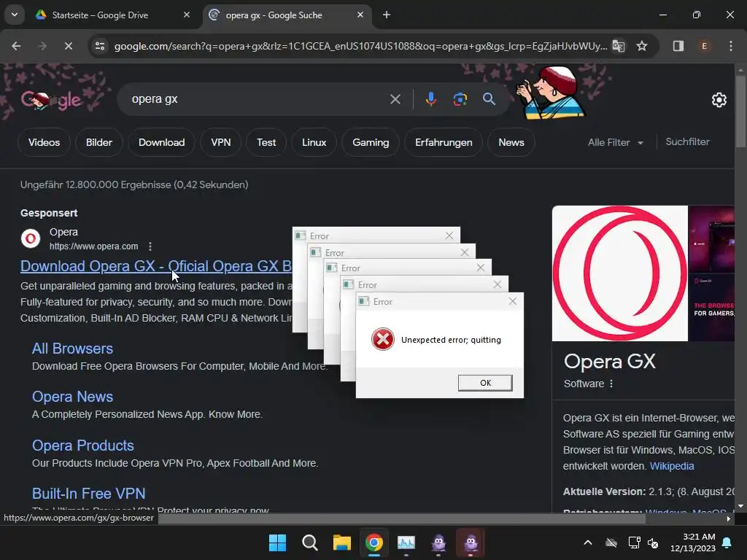747x560 pixels.
Task: Click OK in the Error dialog
Action: 485,383
